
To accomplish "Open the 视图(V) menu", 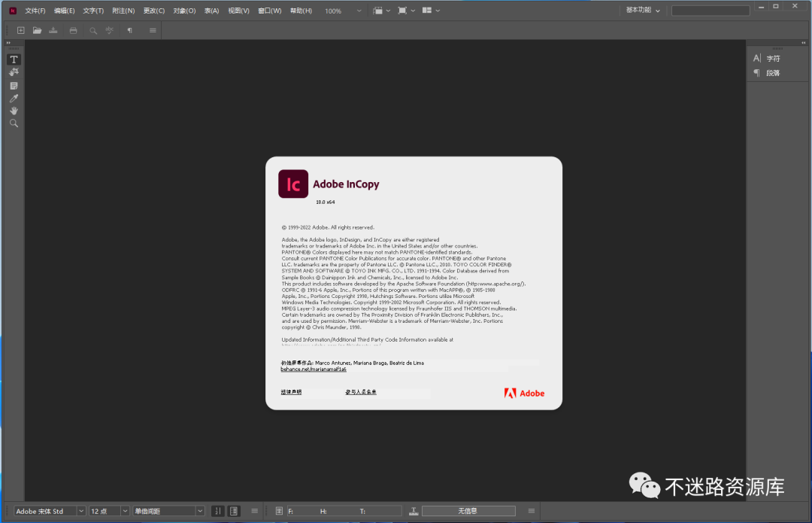I will point(239,11).
